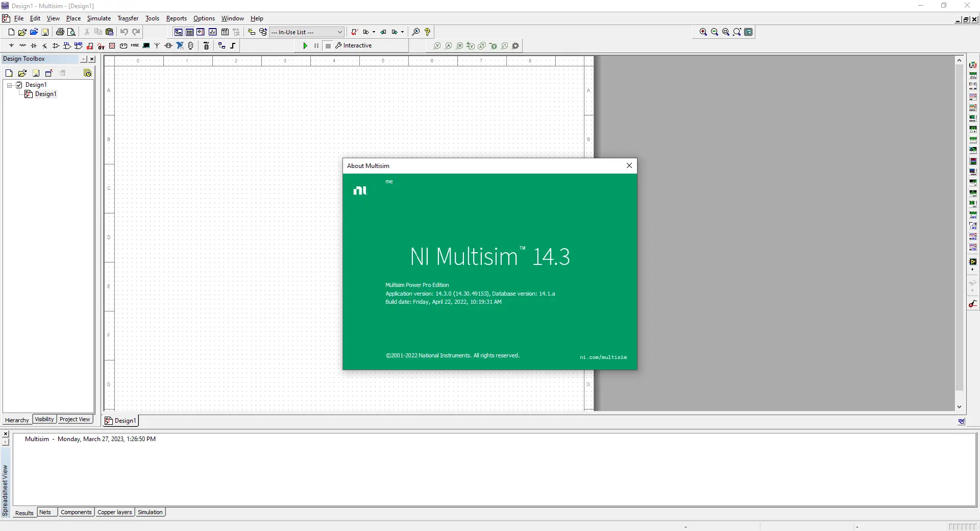
Task: Open Print Preview from the toolbar
Action: tap(71, 32)
